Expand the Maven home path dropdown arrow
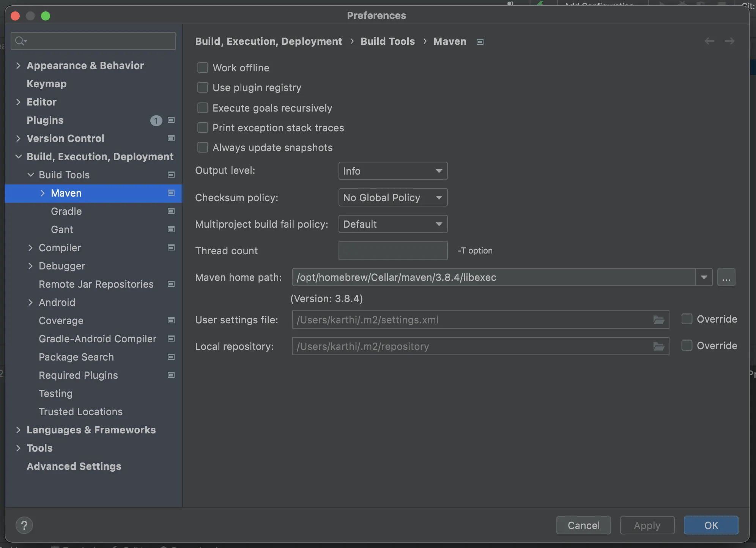This screenshot has height=548, width=756. coord(704,277)
